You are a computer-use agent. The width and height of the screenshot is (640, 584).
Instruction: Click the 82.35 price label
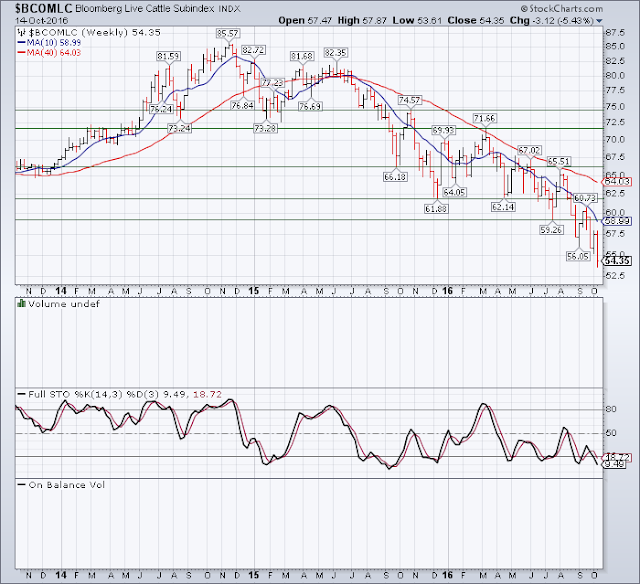[x=336, y=53]
